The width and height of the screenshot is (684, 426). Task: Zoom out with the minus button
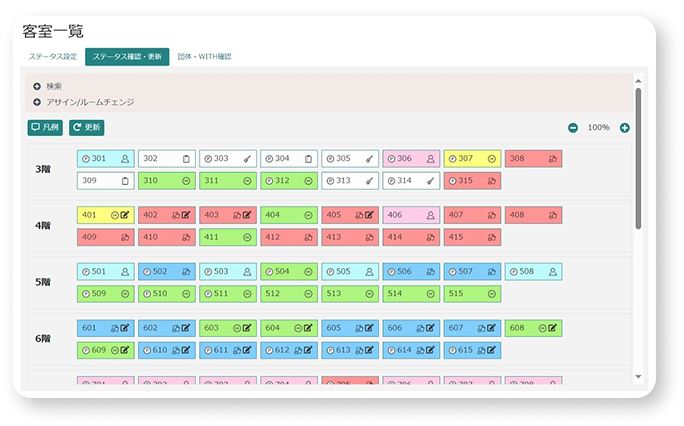pos(573,128)
